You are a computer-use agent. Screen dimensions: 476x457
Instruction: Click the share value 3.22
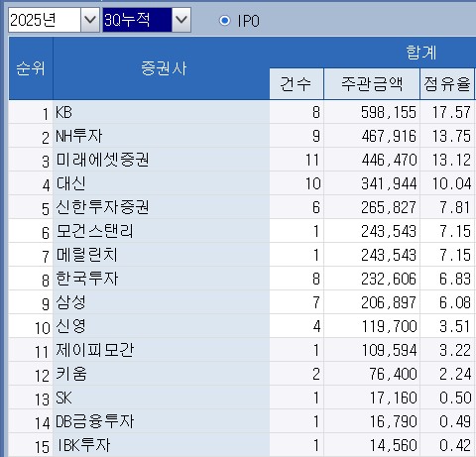click(455, 350)
